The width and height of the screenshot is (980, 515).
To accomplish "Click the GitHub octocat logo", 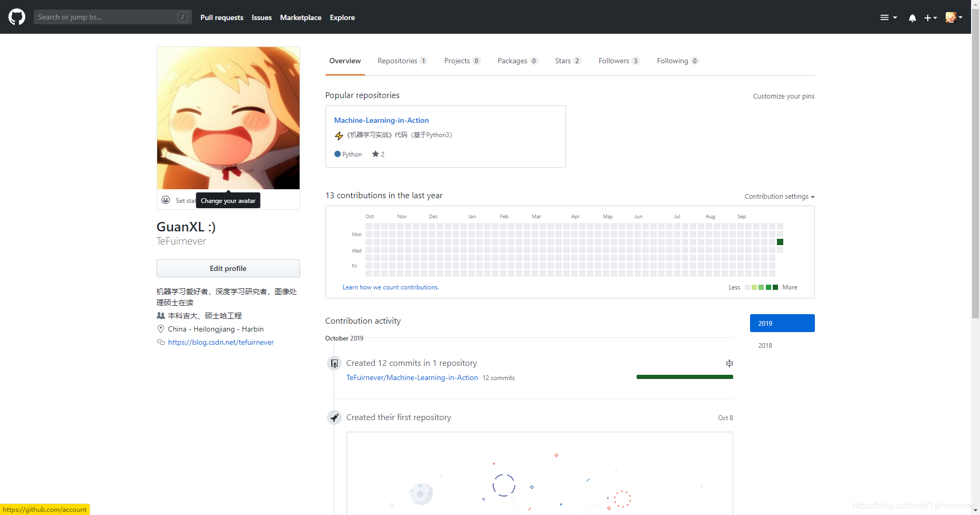I will pos(17,17).
